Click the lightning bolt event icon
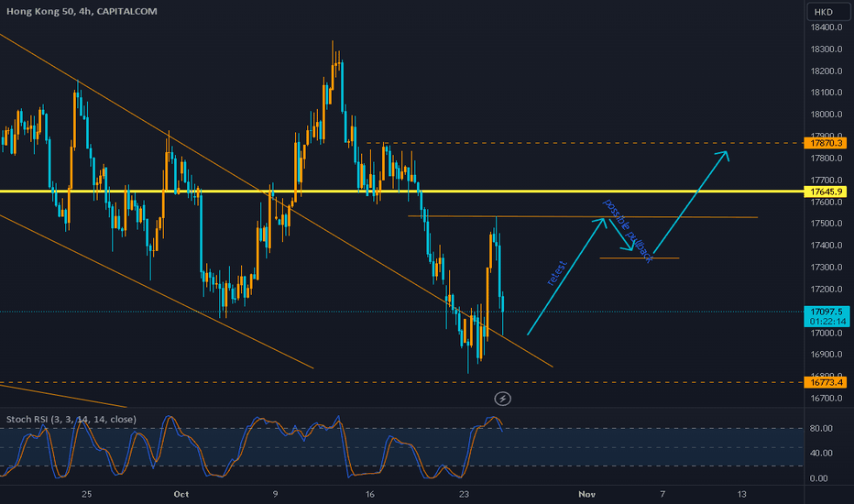This screenshot has height=504, width=854. 502,399
